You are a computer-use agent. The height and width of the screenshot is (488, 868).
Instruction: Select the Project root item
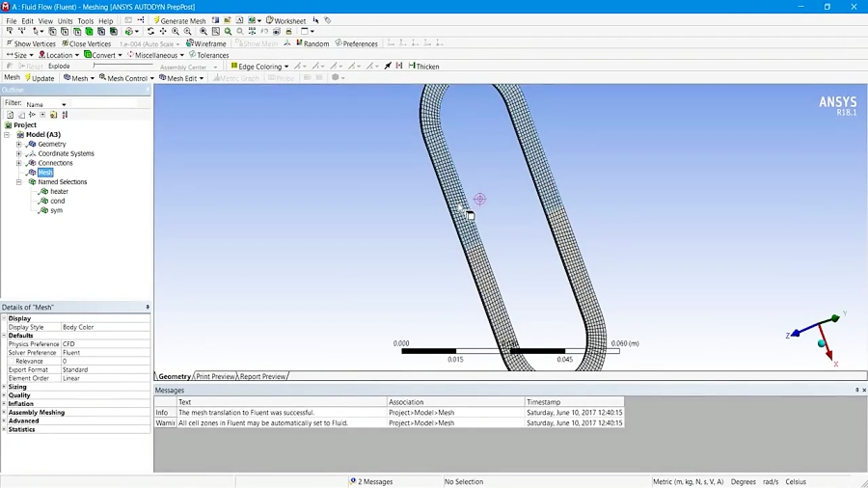pos(25,125)
